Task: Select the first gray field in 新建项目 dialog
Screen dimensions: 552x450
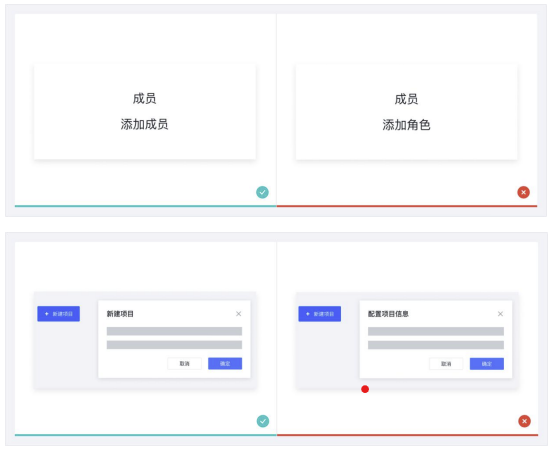Action: (174, 331)
